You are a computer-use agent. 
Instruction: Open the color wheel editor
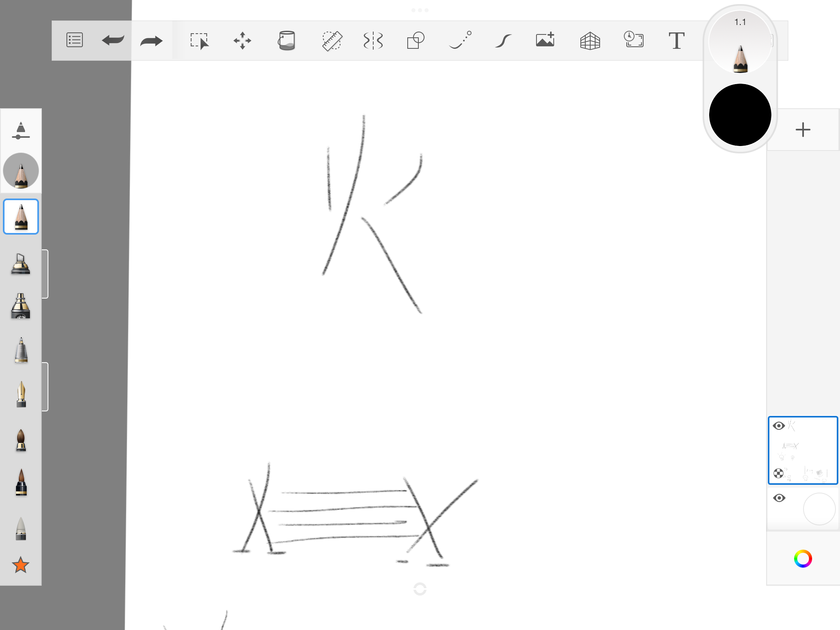tap(803, 559)
